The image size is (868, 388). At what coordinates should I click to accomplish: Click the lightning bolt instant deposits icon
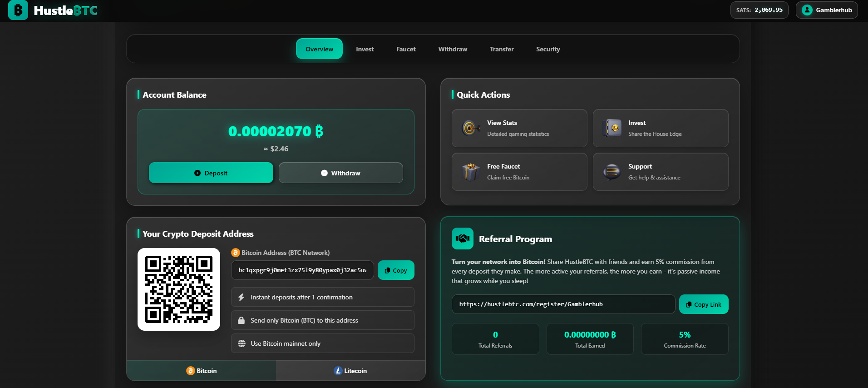242,297
